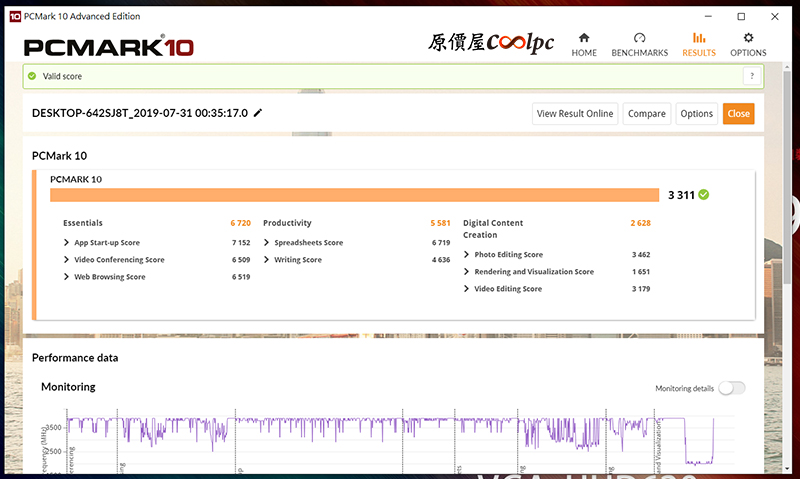Viewport: 800px width, 479px height.
Task: Click Digital Content Creation score 2 628
Action: [640, 223]
